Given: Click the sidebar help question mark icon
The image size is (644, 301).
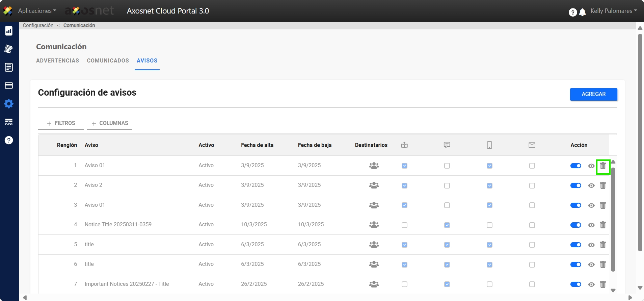Looking at the screenshot, I should [x=9, y=140].
